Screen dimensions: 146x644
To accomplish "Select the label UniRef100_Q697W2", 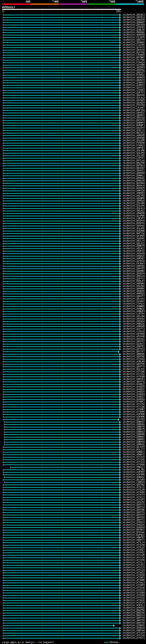I will coord(134,357).
